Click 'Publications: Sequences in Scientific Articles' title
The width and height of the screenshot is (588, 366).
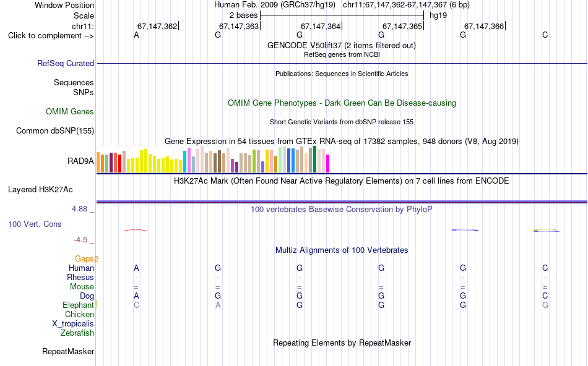pyautogui.click(x=342, y=74)
